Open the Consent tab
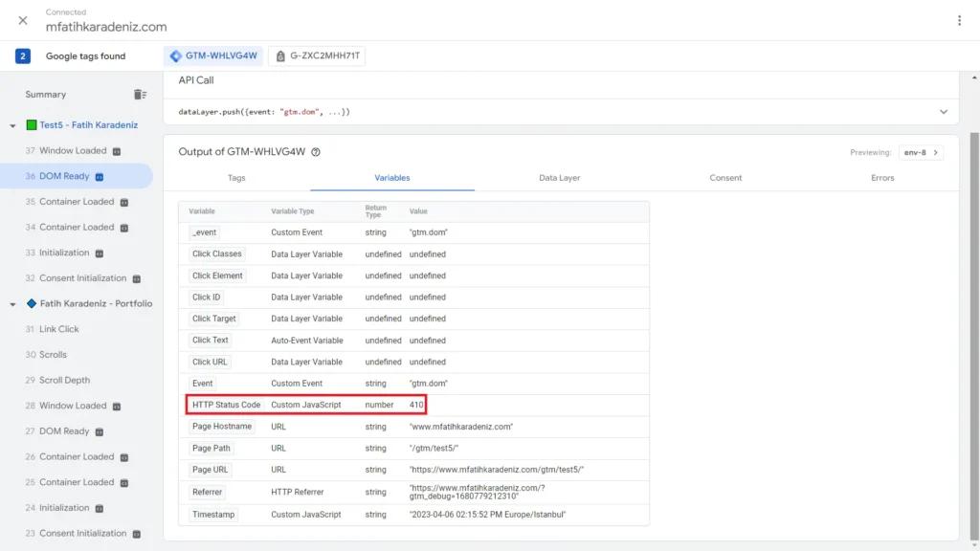This screenshot has width=980, height=551. [725, 177]
